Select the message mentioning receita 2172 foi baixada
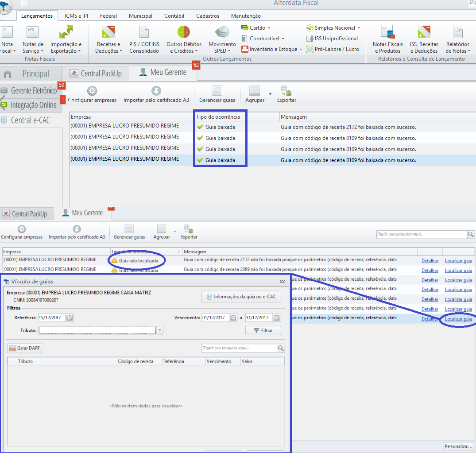Viewport: 476px width, 453px height. coord(348,127)
